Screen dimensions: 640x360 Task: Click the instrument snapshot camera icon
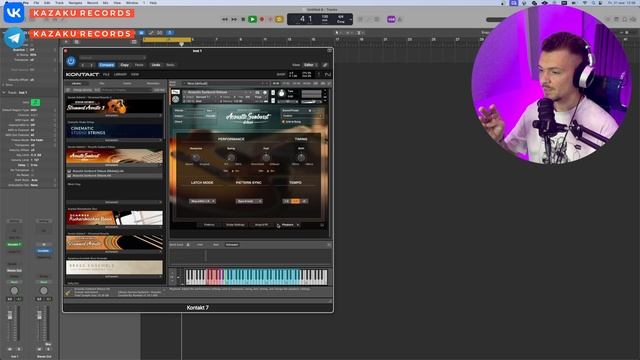258,93
